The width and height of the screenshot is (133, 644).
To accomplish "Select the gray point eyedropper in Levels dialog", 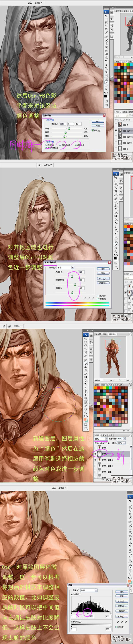I will (x=122, y=622).
